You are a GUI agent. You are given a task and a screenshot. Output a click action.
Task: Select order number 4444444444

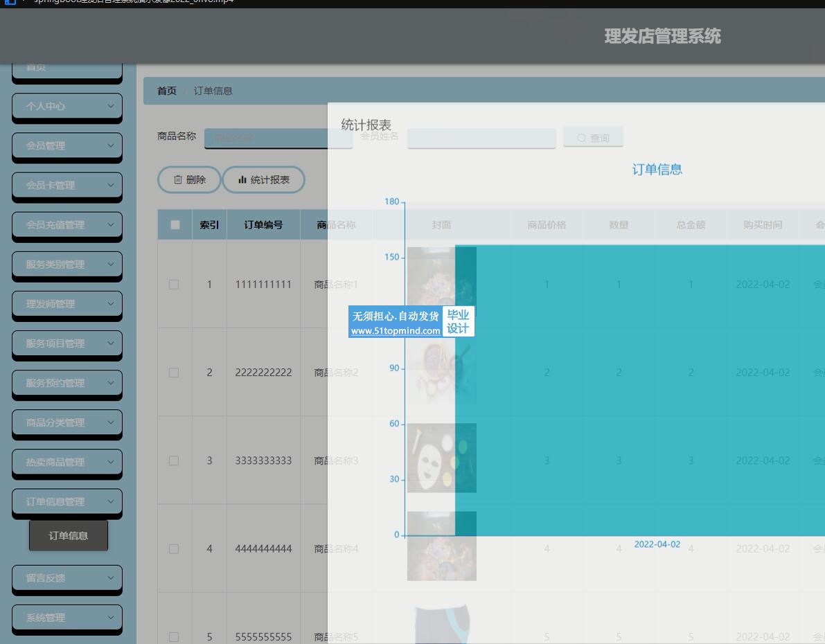click(264, 548)
